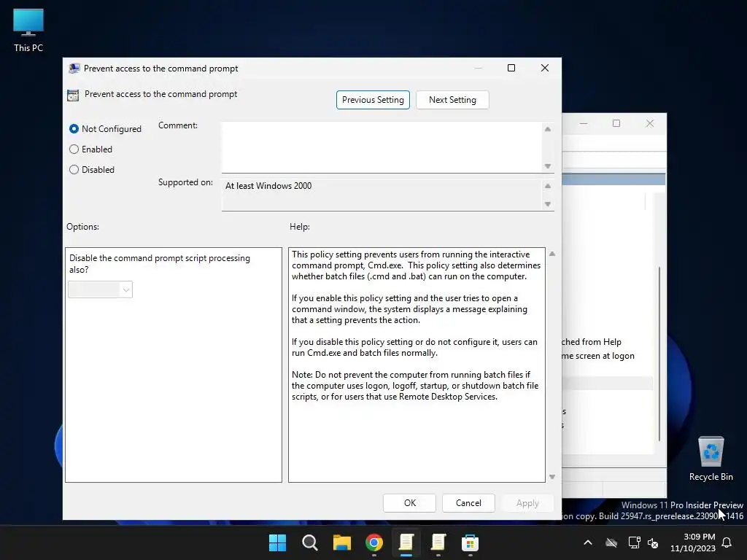This screenshot has height=560, width=747.
Task: Click the Apply button
Action: pyautogui.click(x=527, y=503)
